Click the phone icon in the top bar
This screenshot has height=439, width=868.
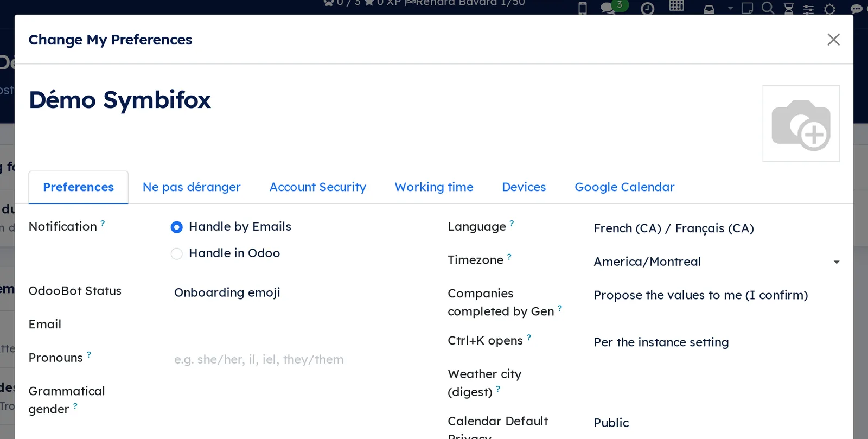tap(583, 8)
